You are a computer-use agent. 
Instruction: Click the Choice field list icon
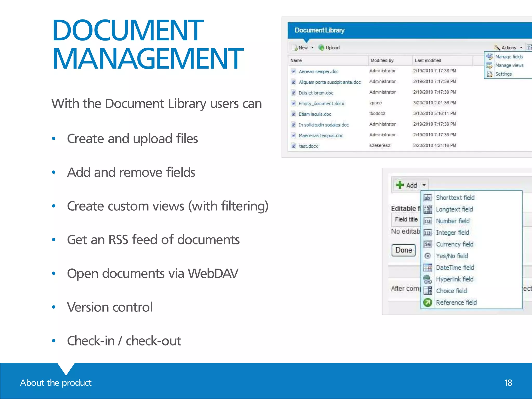click(x=428, y=291)
